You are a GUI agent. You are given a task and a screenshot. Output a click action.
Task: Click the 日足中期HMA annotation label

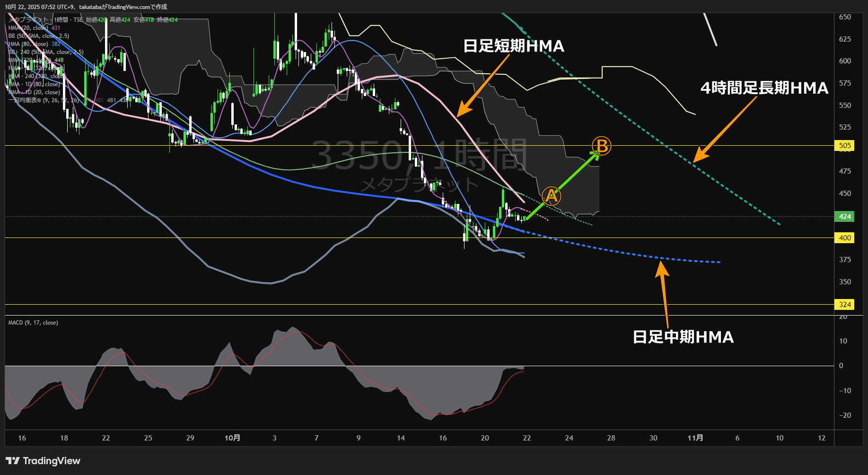point(684,337)
